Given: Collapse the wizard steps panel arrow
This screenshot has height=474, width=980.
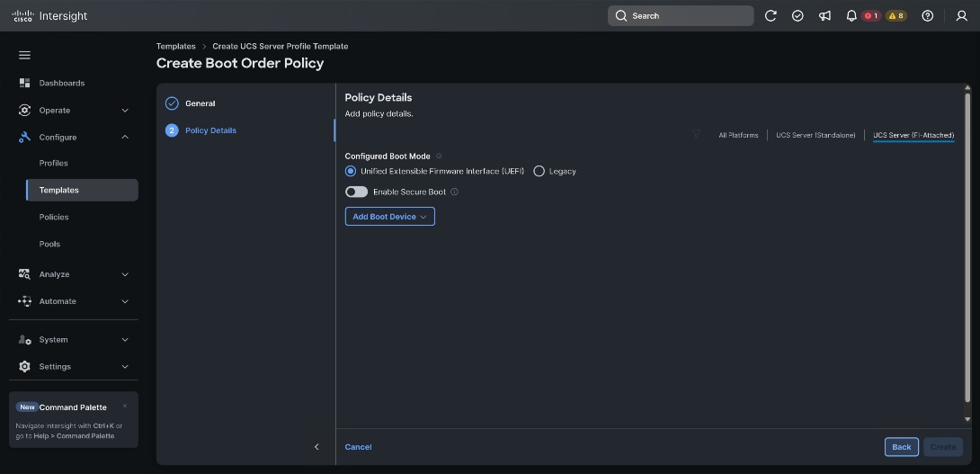Looking at the screenshot, I should (x=316, y=446).
